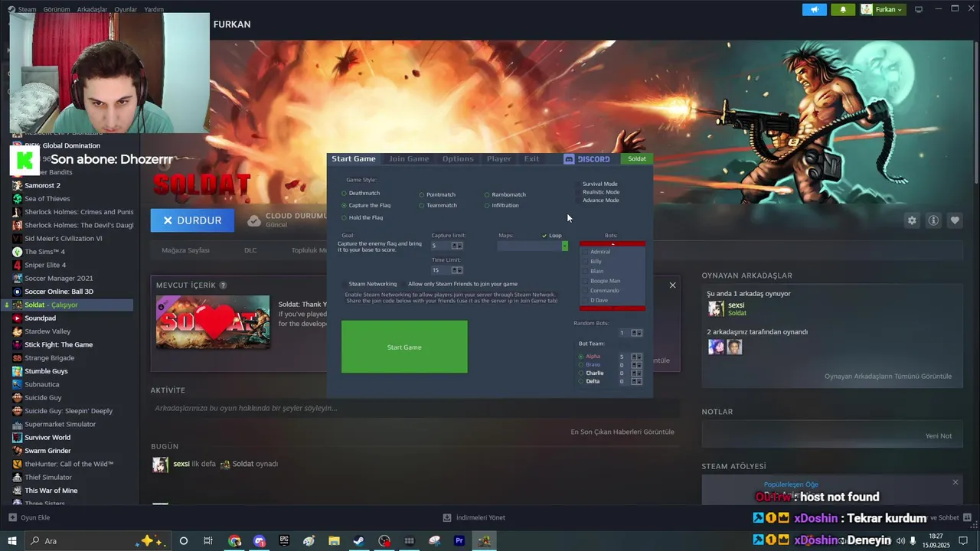980x551 pixels.
Task: Open the Arkadaşlar menu in Steam
Action: tap(93, 9)
